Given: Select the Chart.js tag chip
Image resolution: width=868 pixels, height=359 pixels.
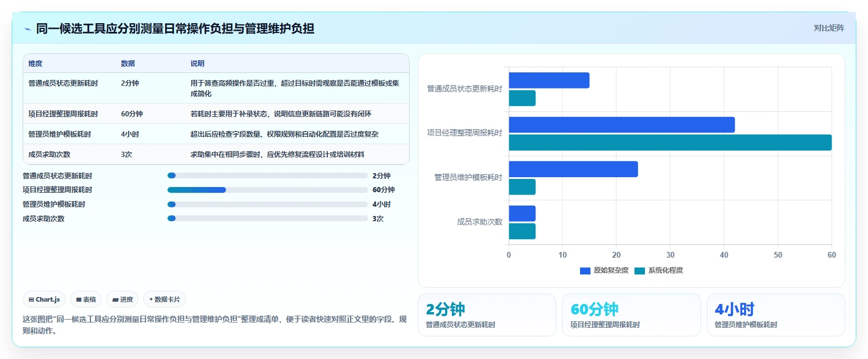Looking at the screenshot, I should point(44,299).
